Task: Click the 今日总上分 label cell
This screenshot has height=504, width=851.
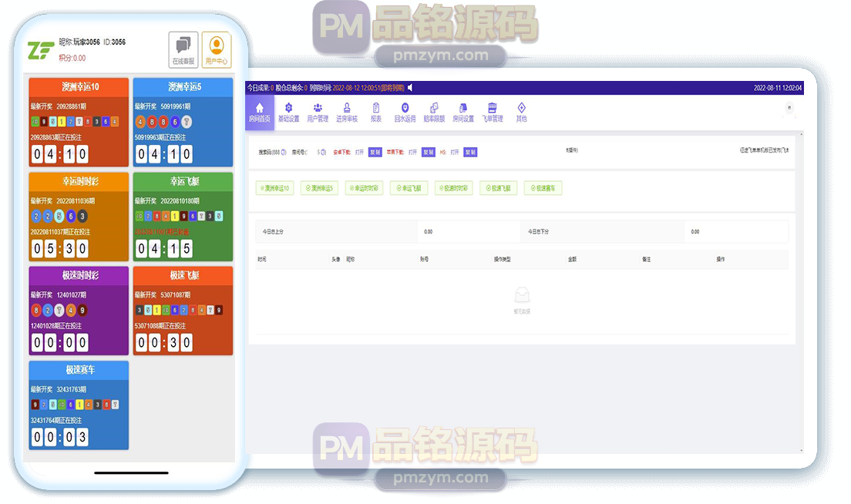Action: coord(337,232)
